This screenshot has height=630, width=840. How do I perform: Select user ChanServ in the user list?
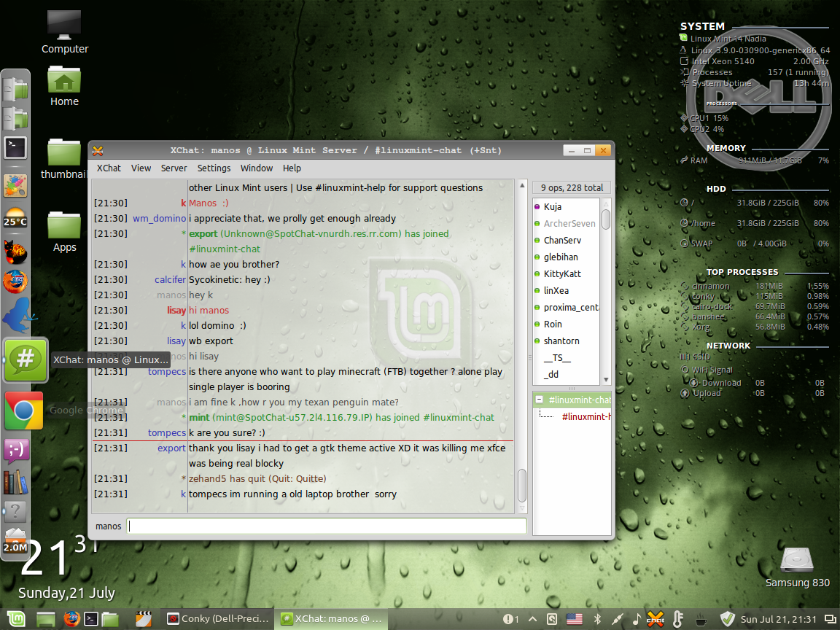(x=562, y=240)
